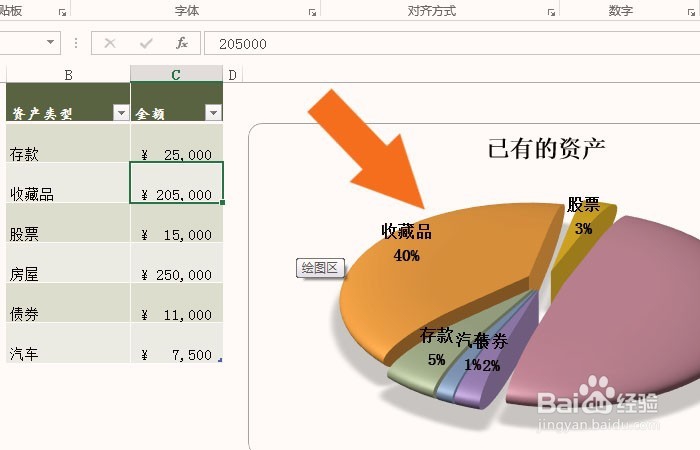This screenshot has height=450, width=700.
Task: Click the 存款 5% data label
Action: click(437, 347)
